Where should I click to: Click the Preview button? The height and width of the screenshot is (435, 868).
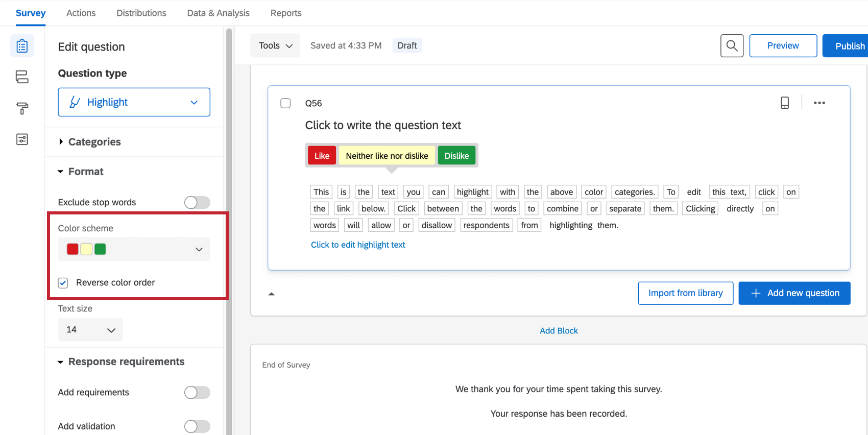(783, 45)
